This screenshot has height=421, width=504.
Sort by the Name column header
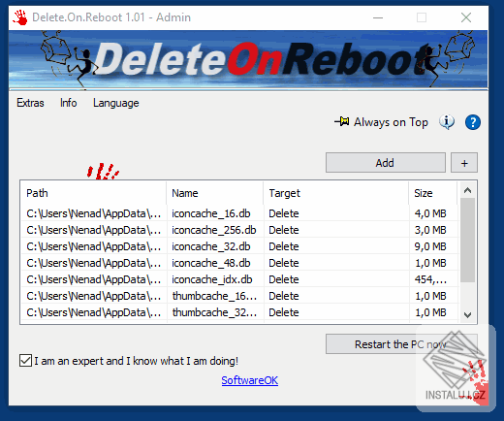215,193
